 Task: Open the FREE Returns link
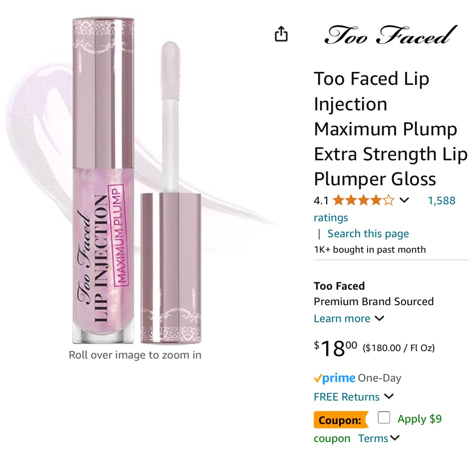(x=347, y=397)
